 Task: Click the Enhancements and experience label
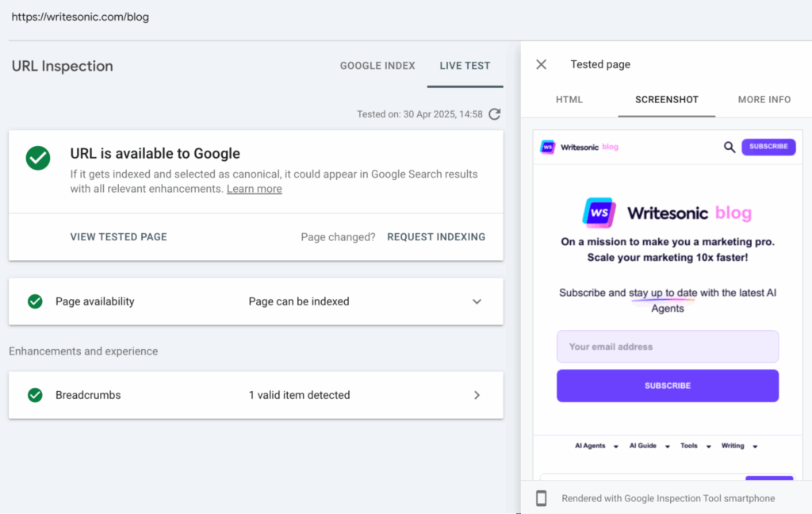click(x=83, y=351)
